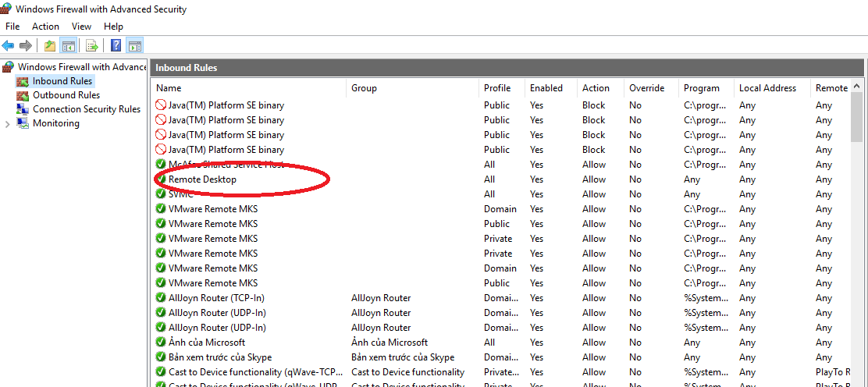The height and width of the screenshot is (387, 868).
Task: Select the Monitoring tree node
Action: pyautogui.click(x=56, y=123)
